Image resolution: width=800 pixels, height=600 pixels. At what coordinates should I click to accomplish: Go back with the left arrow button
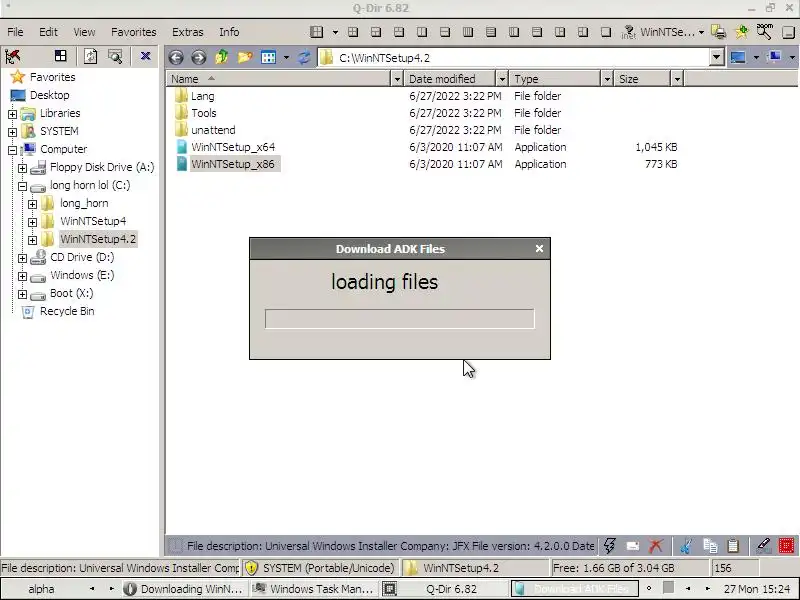tap(176, 58)
